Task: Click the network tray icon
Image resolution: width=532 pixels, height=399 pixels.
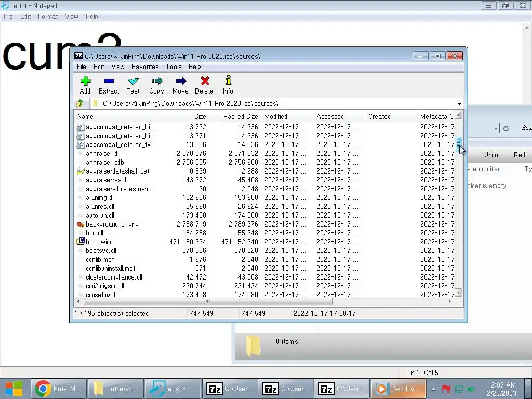Action: (459, 389)
